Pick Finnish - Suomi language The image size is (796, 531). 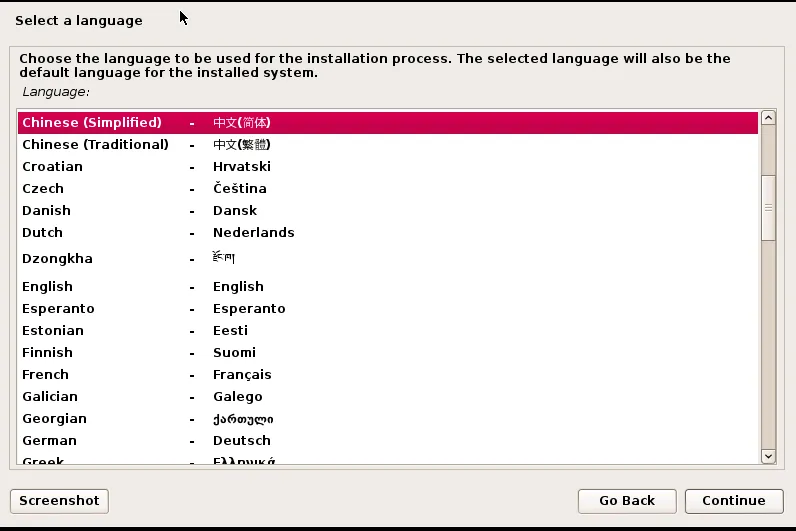(x=48, y=353)
